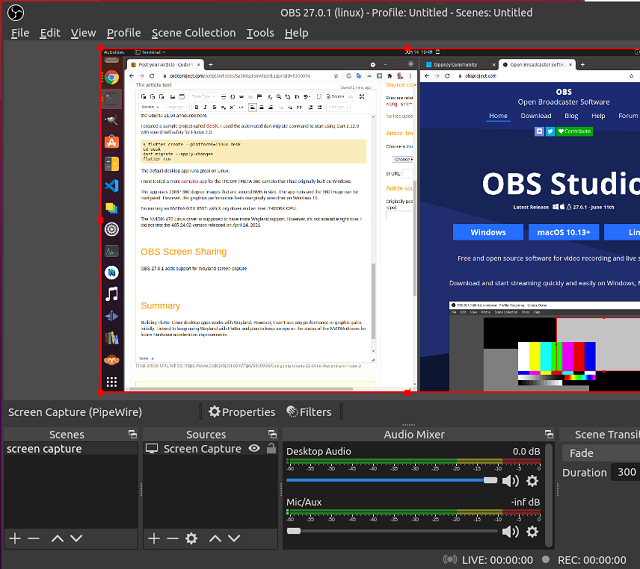Click Desktop Audio 0.0 dB value
Viewport: 640px width, 569px height.
526,451
